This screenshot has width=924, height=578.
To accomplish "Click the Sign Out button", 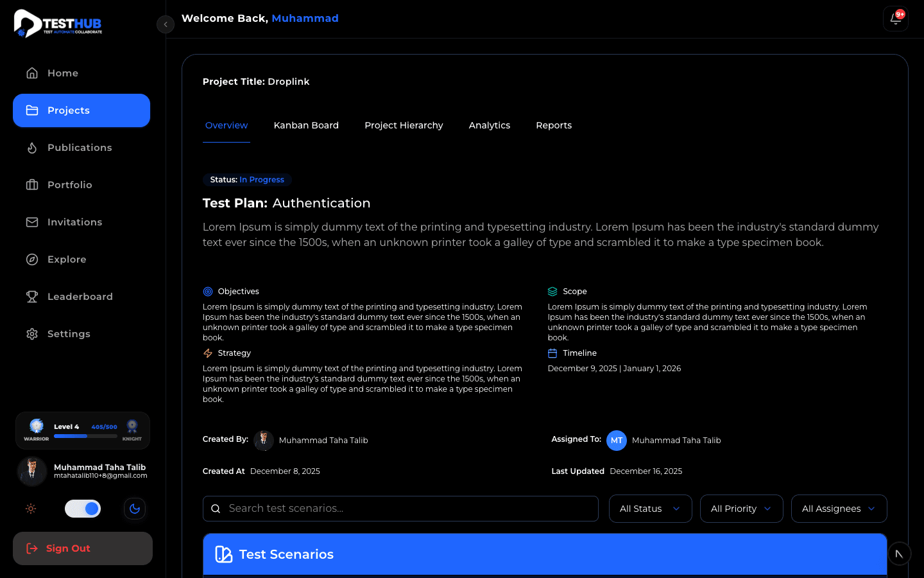I will click(83, 548).
